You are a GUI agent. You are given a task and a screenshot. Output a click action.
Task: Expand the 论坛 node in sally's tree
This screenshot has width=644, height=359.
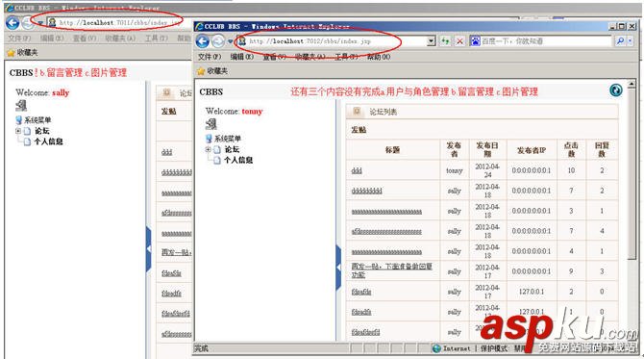pyautogui.click(x=18, y=131)
